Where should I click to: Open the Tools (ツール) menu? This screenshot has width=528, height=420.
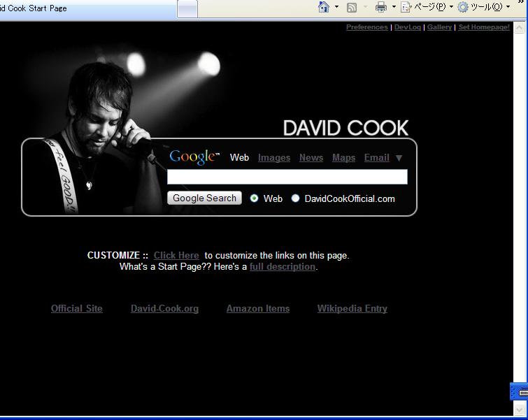tap(484, 7)
